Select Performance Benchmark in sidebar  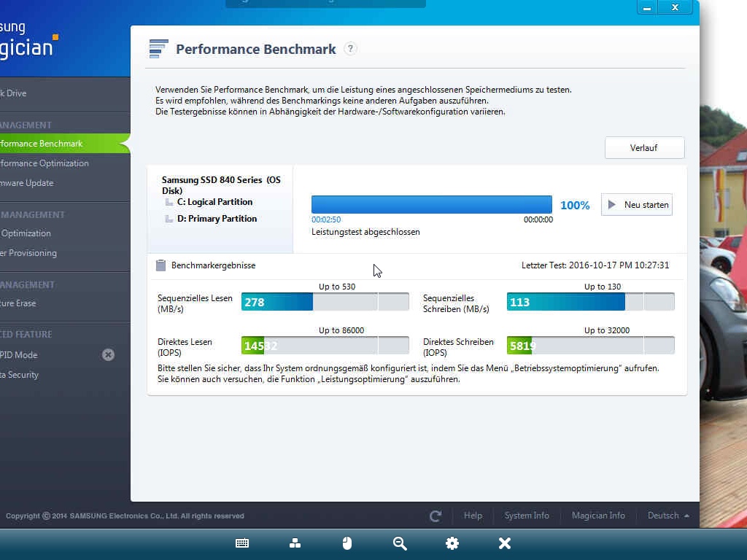(64, 144)
